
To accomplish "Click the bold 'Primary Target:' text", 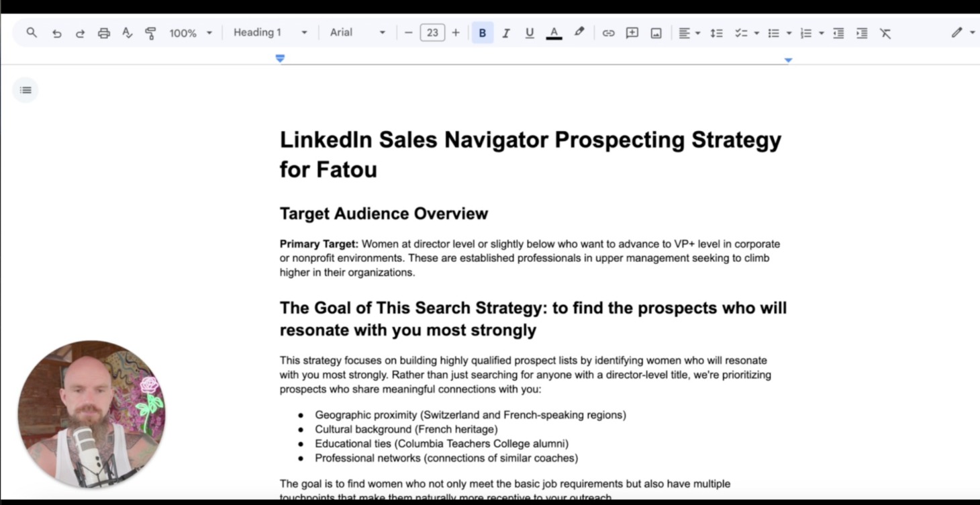I will tap(319, 244).
